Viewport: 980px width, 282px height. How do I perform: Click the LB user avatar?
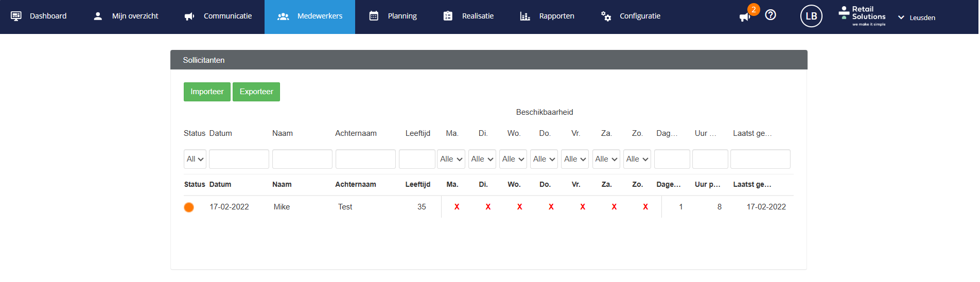tap(811, 16)
